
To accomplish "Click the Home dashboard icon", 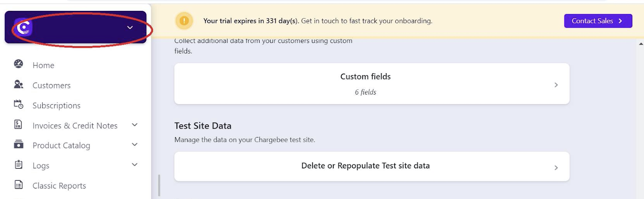I will [19, 64].
